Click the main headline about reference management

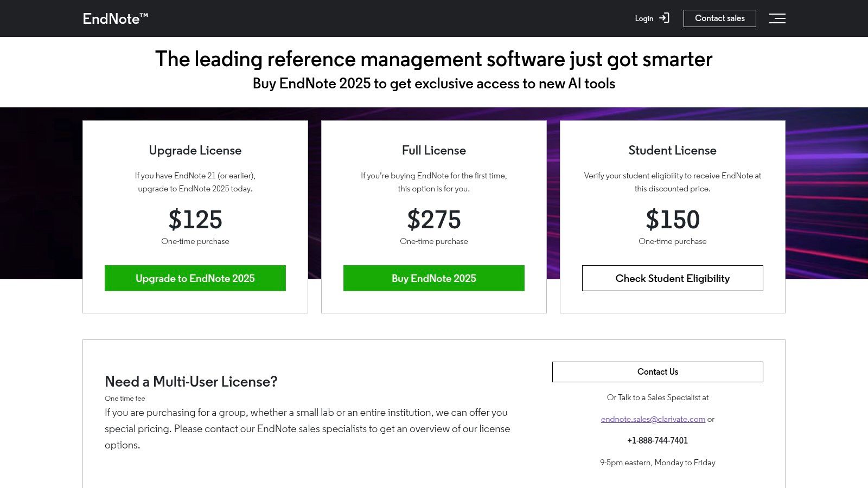pyautogui.click(x=434, y=59)
